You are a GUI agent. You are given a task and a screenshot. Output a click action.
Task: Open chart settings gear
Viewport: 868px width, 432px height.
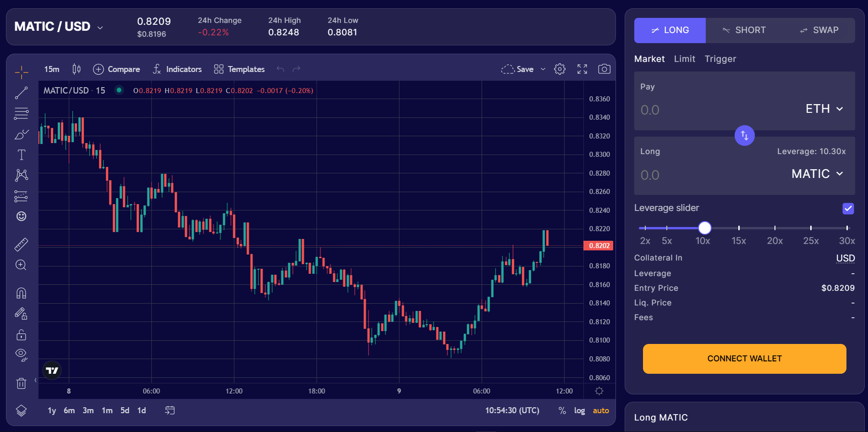click(x=560, y=69)
